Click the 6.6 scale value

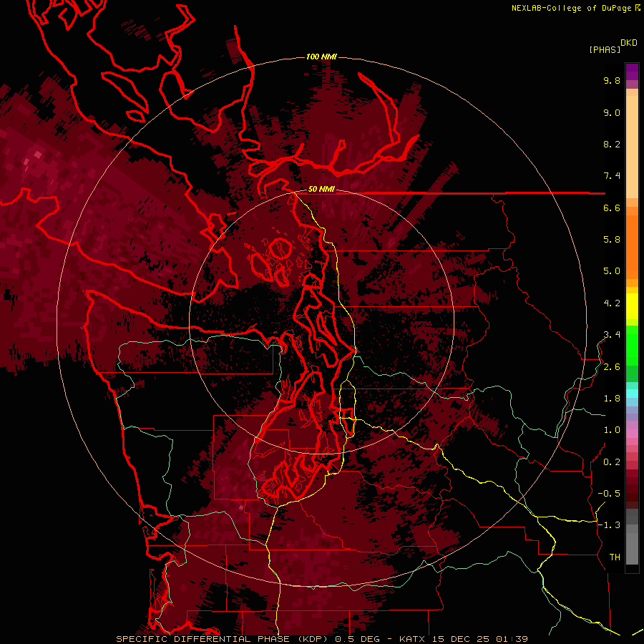click(x=612, y=208)
